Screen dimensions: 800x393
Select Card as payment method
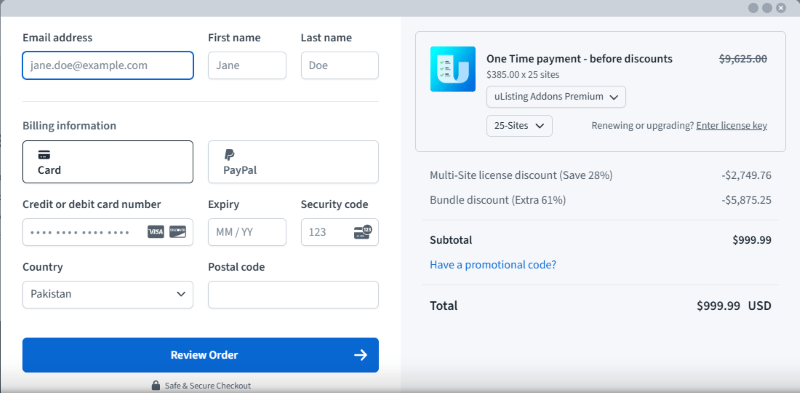pyautogui.click(x=108, y=162)
